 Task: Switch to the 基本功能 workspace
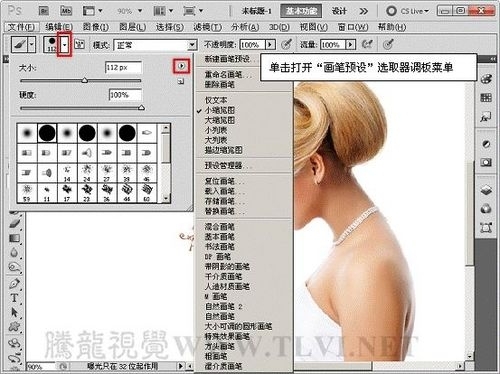301,11
